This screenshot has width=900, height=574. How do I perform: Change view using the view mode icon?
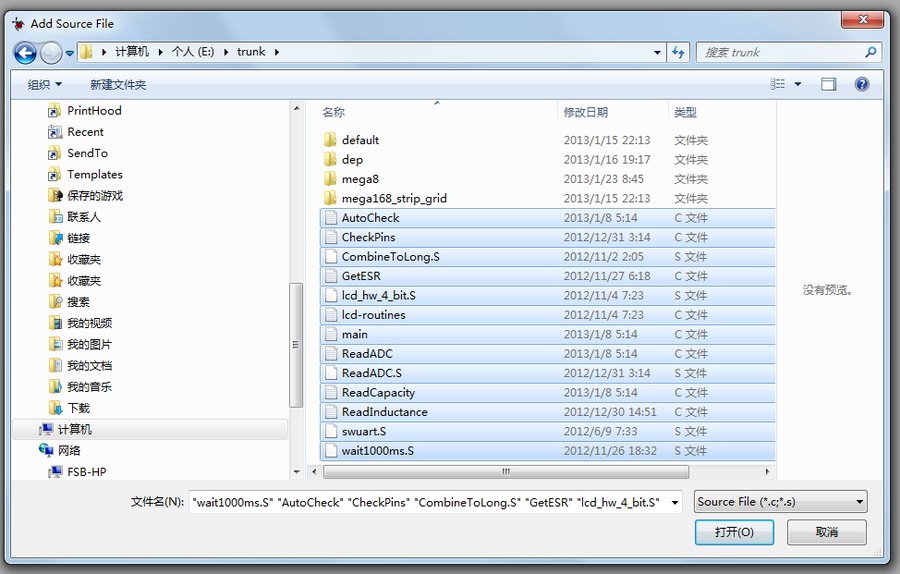point(778,85)
